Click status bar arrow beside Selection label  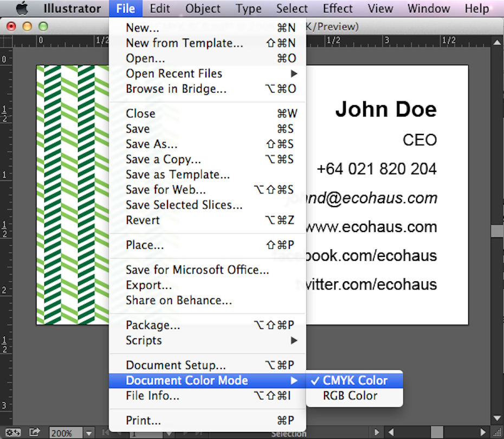click(378, 432)
